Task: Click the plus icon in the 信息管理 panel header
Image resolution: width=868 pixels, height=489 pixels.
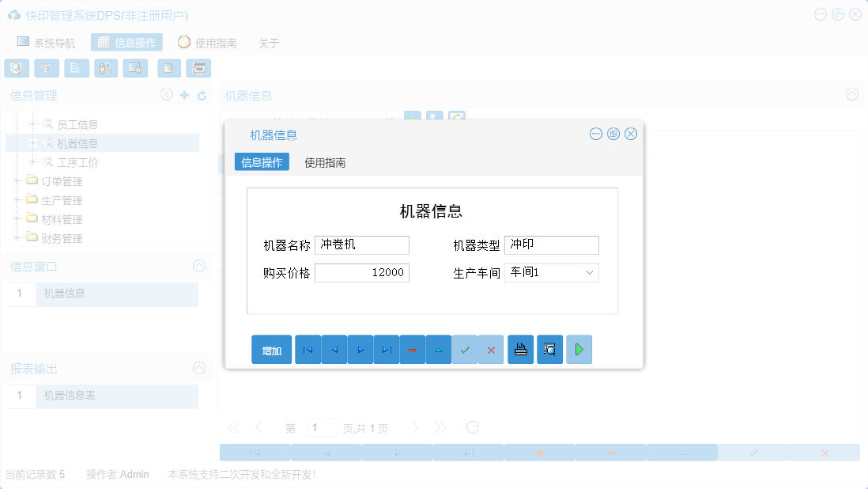Action: coord(185,95)
